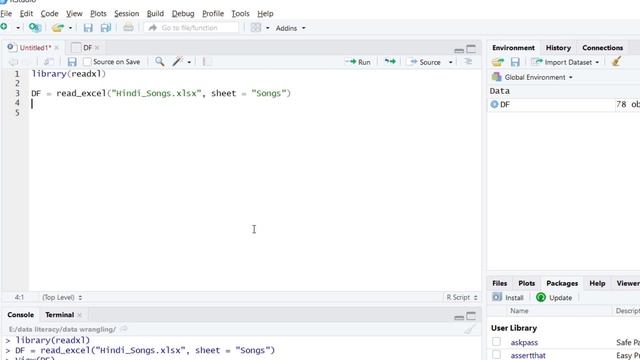
Task: Open the Connections tab
Action: 602,48
